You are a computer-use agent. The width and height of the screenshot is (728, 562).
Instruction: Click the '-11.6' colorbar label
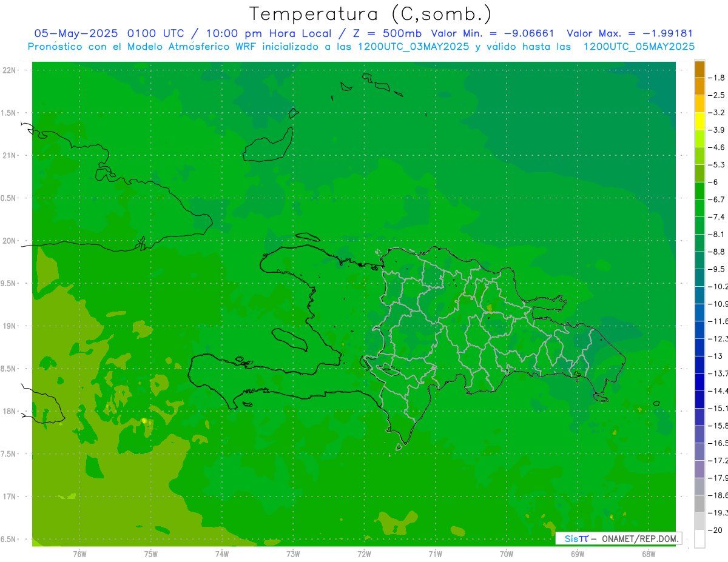click(x=718, y=321)
